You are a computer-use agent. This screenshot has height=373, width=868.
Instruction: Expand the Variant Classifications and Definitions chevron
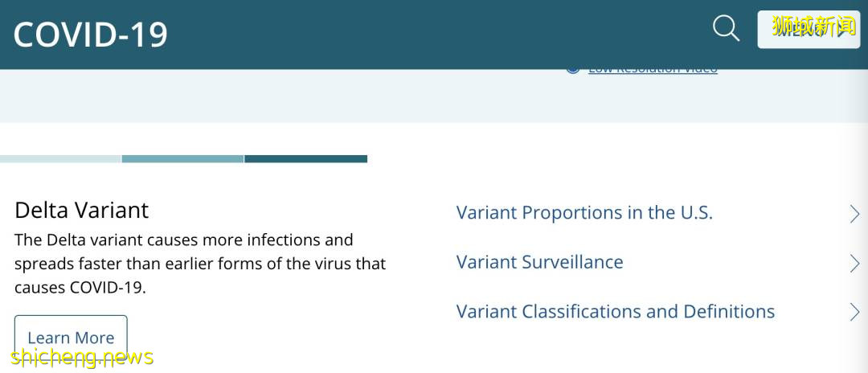(x=854, y=312)
